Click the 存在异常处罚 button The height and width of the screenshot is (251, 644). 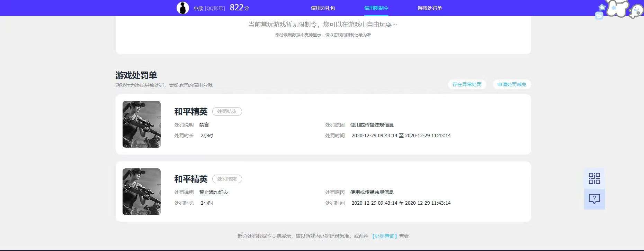click(467, 84)
